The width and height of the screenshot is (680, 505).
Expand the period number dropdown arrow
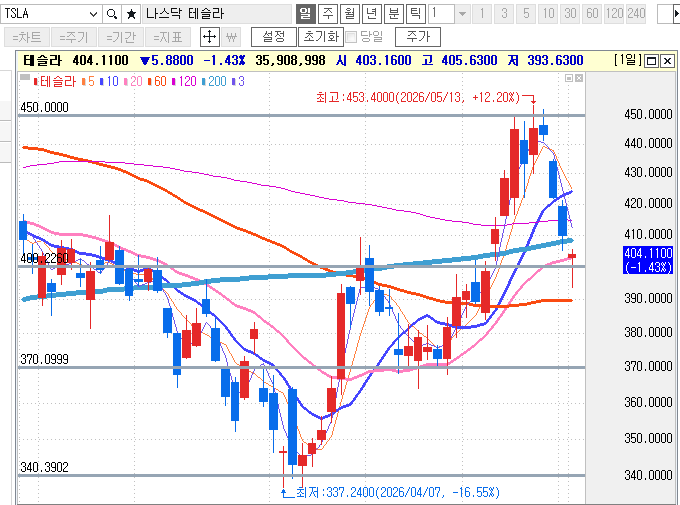coord(462,14)
